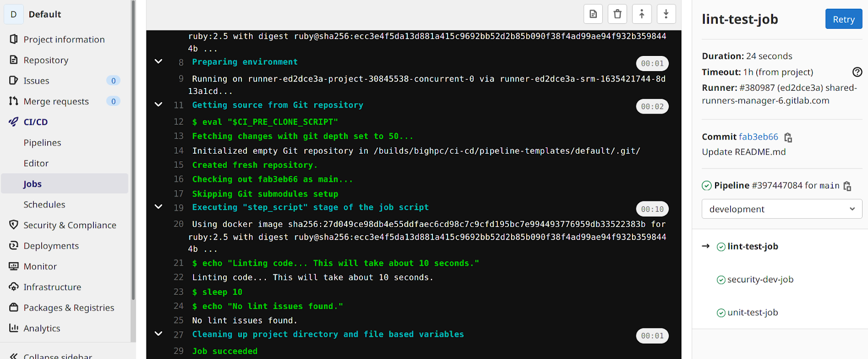The image size is (868, 359).
Task: Click the Infrastructure cloud icon
Action: click(x=14, y=287)
